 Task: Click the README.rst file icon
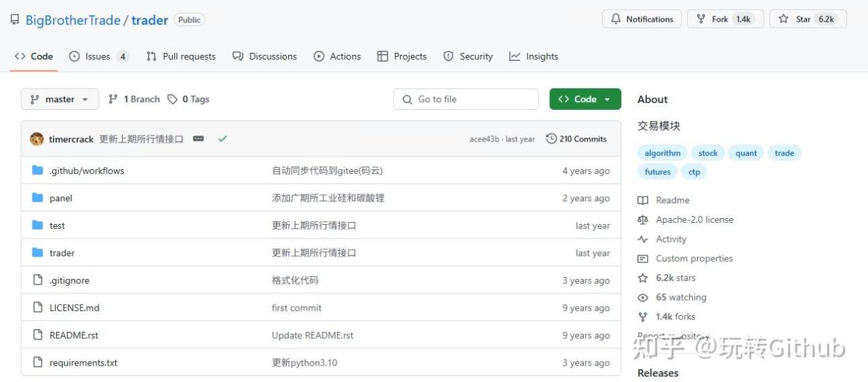coord(37,335)
